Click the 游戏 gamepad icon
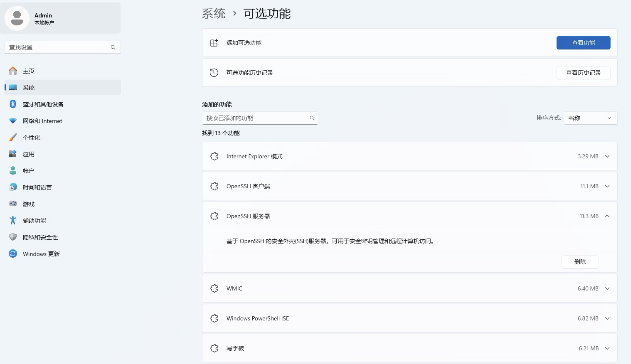Screen dimensions: 631x364 point(13,204)
